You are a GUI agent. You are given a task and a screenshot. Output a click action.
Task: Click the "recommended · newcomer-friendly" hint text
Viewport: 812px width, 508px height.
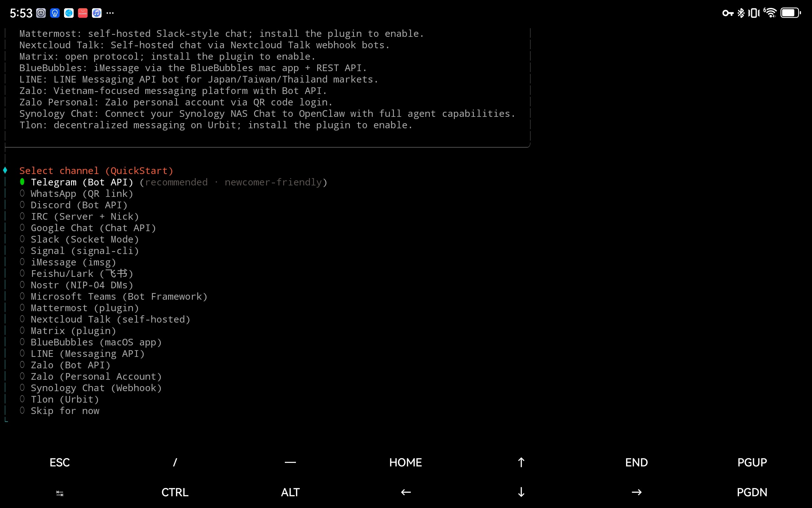click(233, 182)
